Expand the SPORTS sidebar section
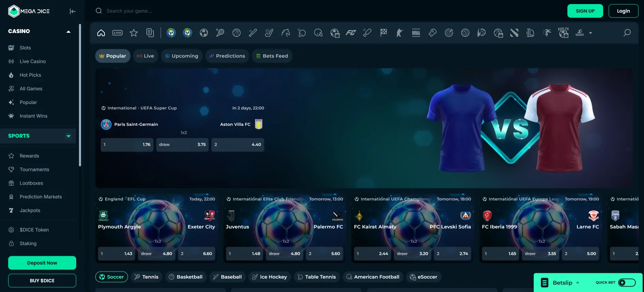Image resolution: width=644 pixels, height=292 pixels. point(68,136)
